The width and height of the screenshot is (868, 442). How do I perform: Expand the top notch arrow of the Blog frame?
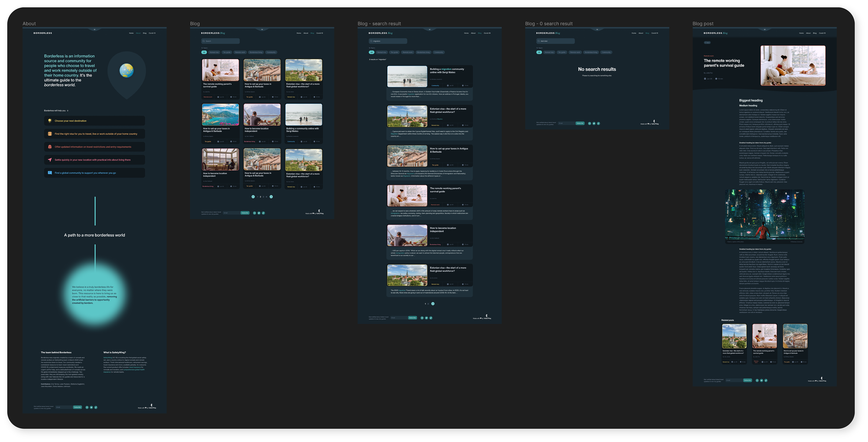(262, 30)
